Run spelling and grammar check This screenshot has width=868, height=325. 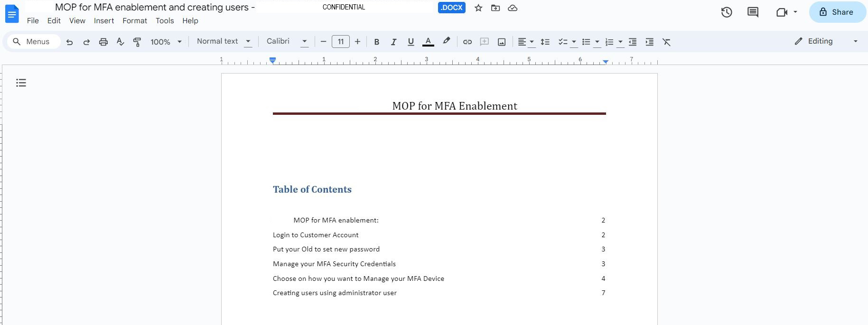coord(121,42)
